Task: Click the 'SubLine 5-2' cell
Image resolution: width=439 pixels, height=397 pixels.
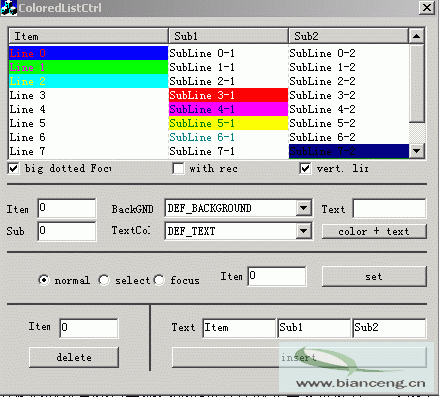Action: [349, 123]
